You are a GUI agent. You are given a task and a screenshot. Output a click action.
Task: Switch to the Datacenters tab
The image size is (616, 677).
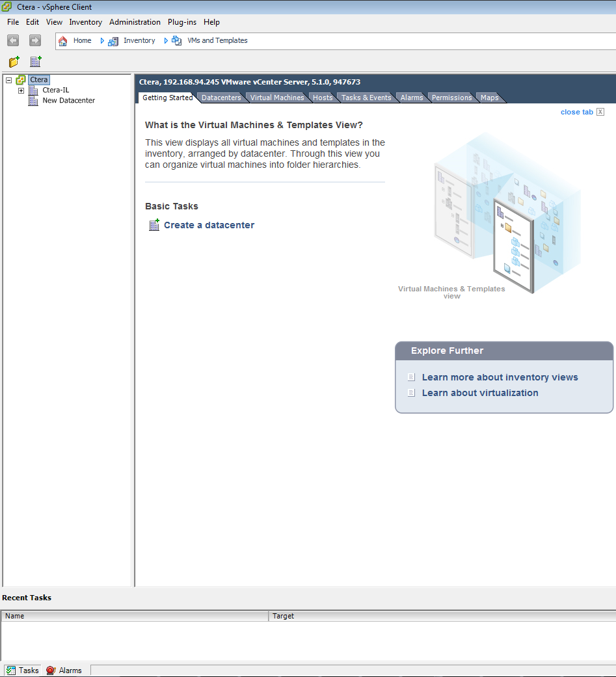[221, 98]
